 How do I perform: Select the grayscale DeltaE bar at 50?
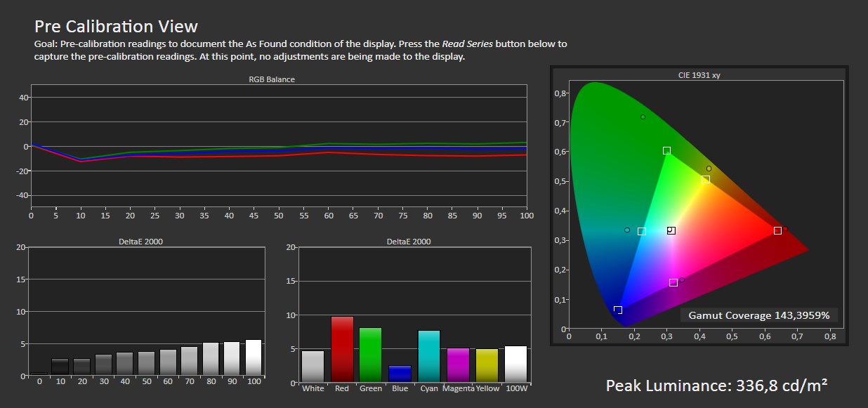point(146,363)
